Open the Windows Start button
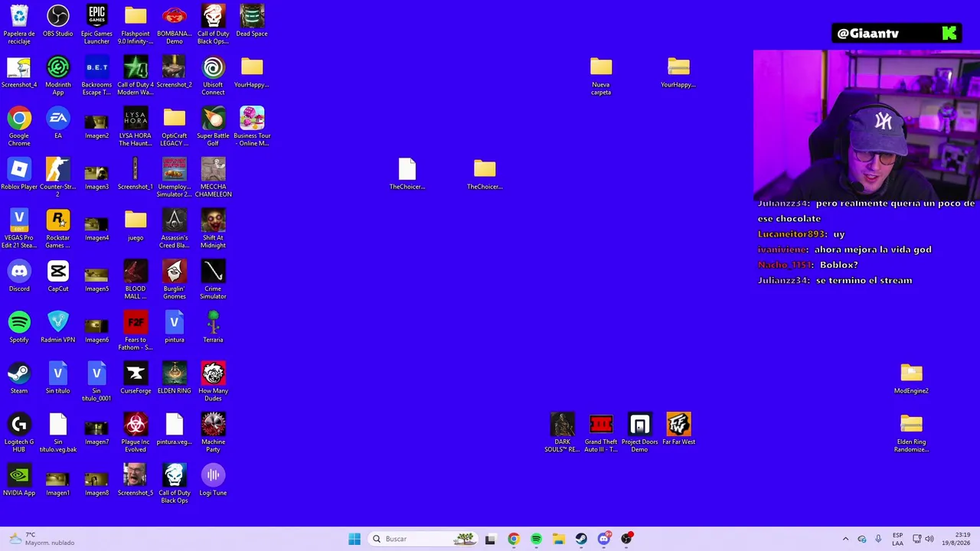 [x=354, y=539]
